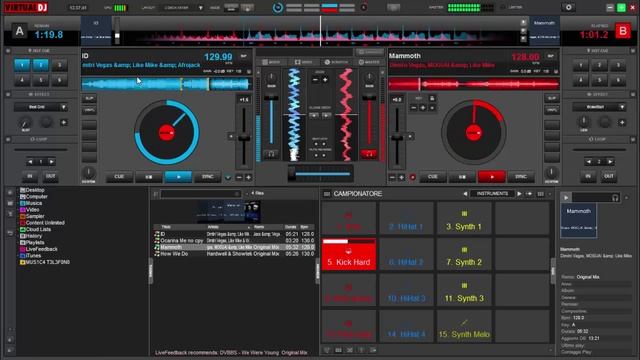640x360 pixels.
Task: Start playback on deck A
Action: tap(178, 177)
